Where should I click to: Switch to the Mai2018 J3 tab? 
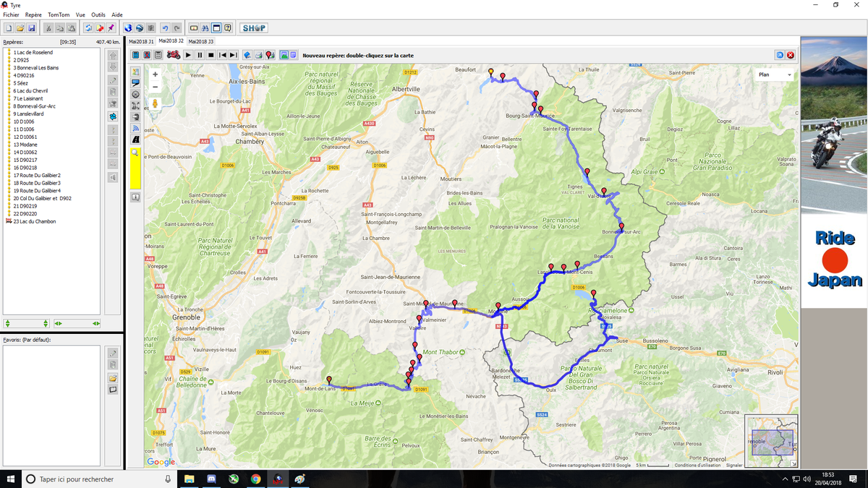(x=200, y=41)
